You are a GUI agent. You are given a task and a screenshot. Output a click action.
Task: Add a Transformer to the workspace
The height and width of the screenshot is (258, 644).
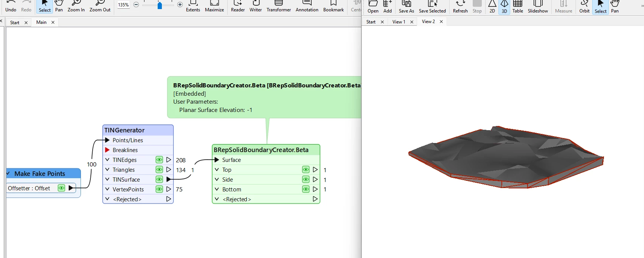point(279,6)
